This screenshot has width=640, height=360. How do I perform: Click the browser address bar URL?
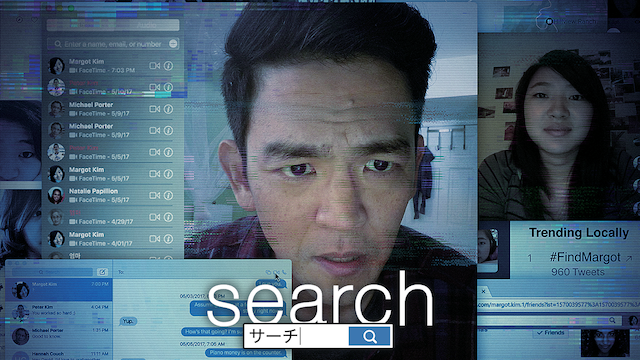coord(558,304)
